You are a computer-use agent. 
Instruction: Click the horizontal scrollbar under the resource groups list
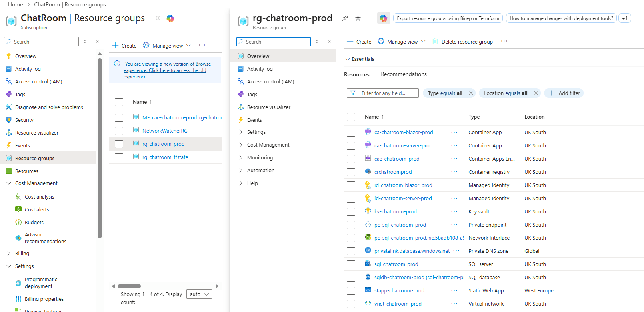(x=129, y=286)
